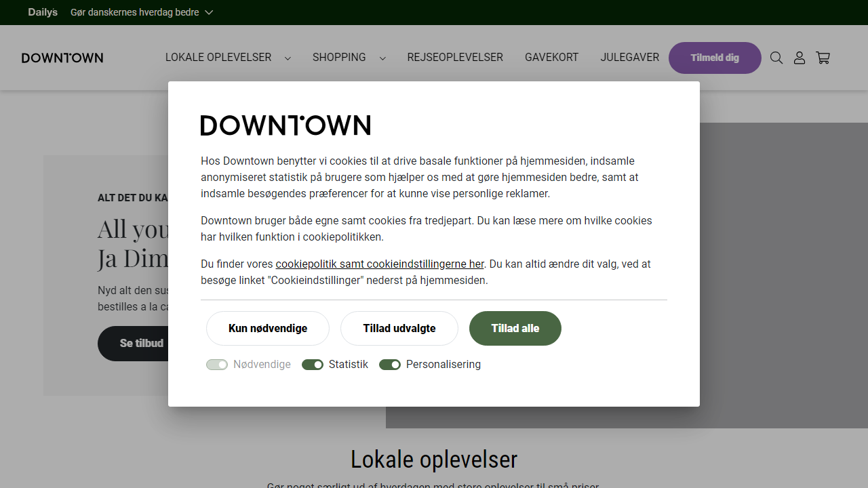Viewport: 868px width, 488px height.
Task: Open the cookiepolitik og cookieindstillinger link
Action: [380, 264]
